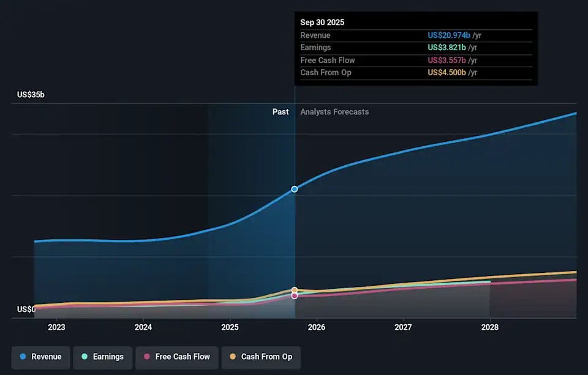Image resolution: width=588 pixels, height=375 pixels.
Task: Click the "Analysts Forecasts" section label
Action: click(334, 112)
